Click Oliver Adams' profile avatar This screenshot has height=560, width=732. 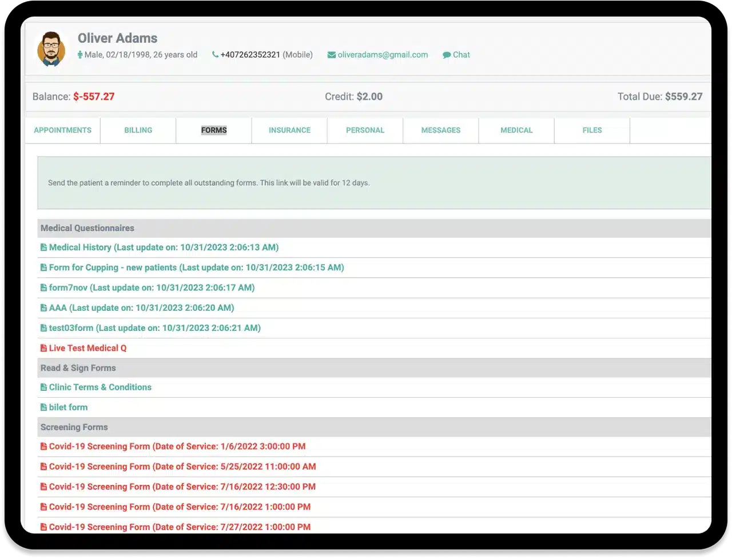click(x=51, y=49)
